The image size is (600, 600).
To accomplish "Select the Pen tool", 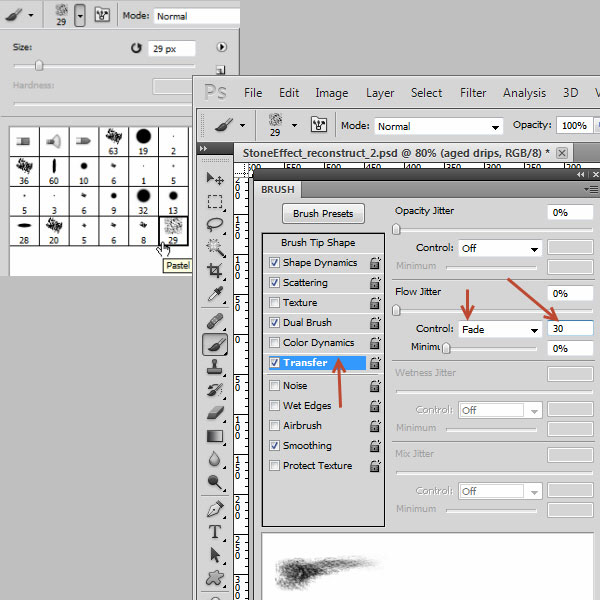I will tap(215, 509).
